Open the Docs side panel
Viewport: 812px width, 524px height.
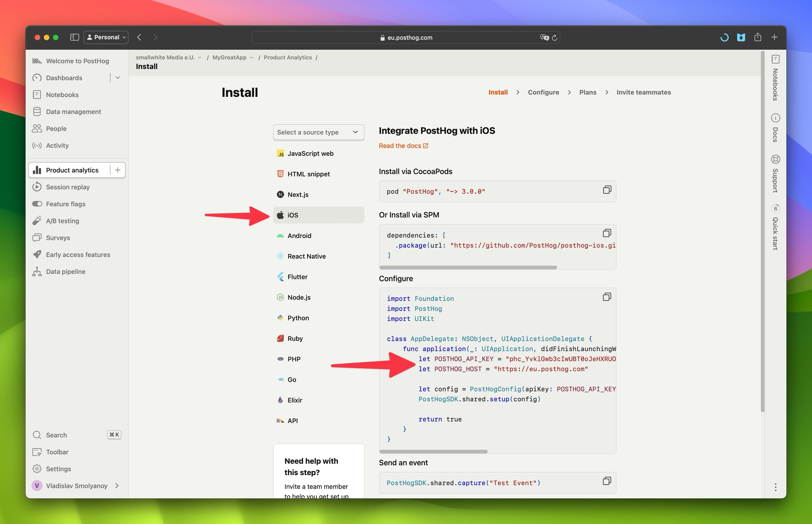(x=775, y=128)
